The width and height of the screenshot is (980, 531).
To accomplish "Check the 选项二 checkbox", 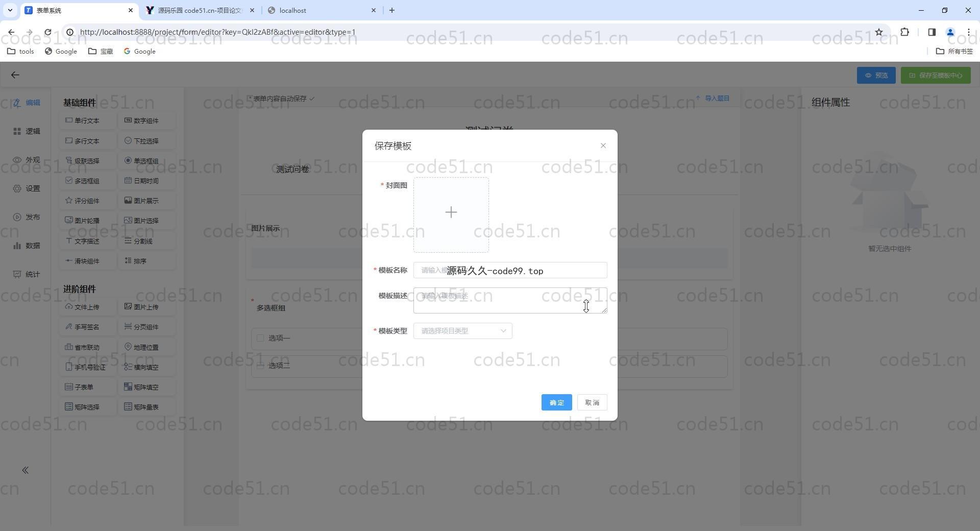I will (x=260, y=366).
